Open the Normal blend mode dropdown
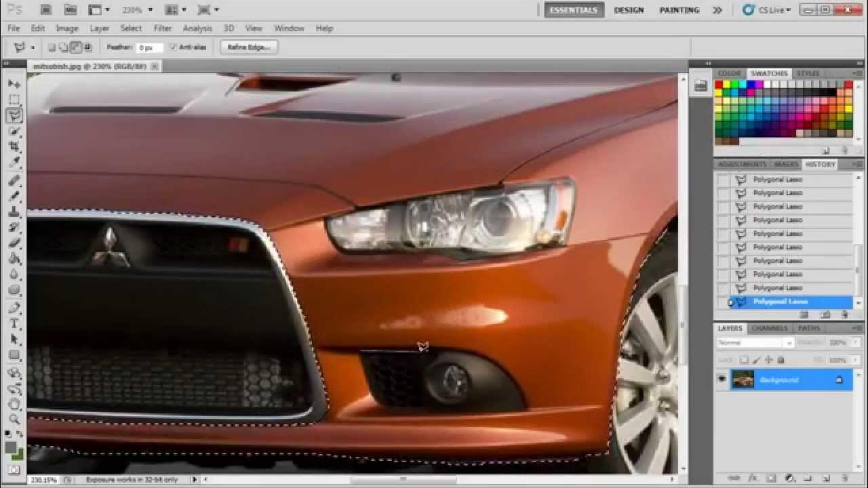The height and width of the screenshot is (488, 868). pos(755,343)
